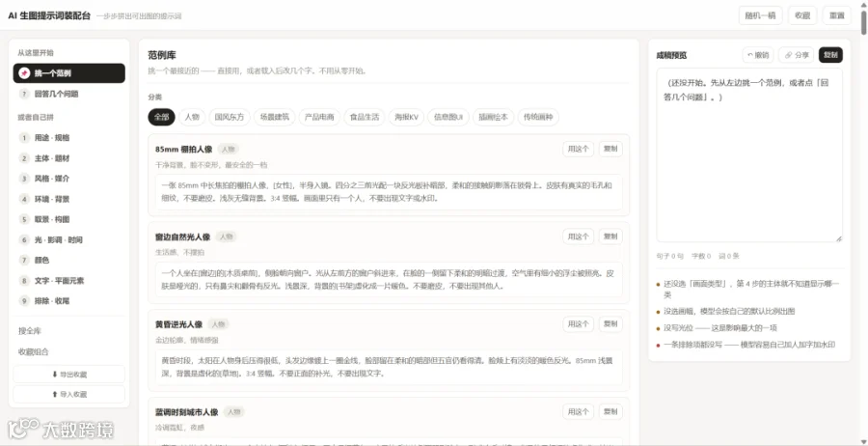This screenshot has width=868, height=446.
Task: Filter by 海报KV category
Action: pos(406,118)
